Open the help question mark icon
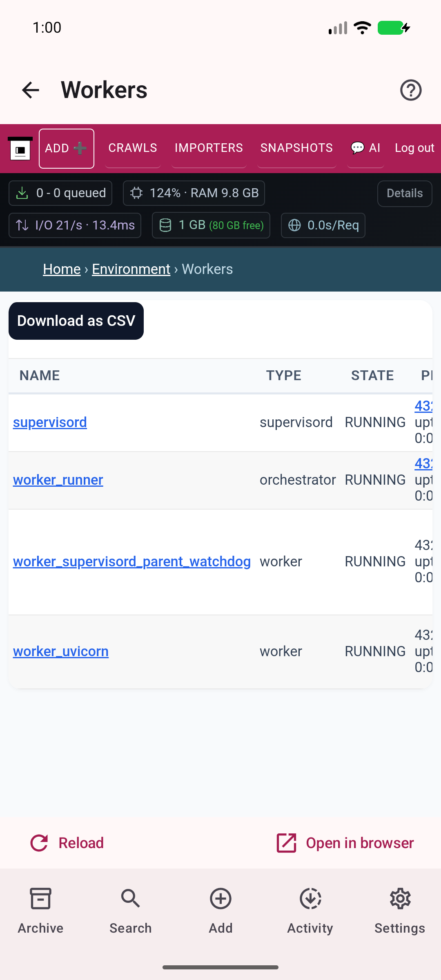 click(x=411, y=90)
